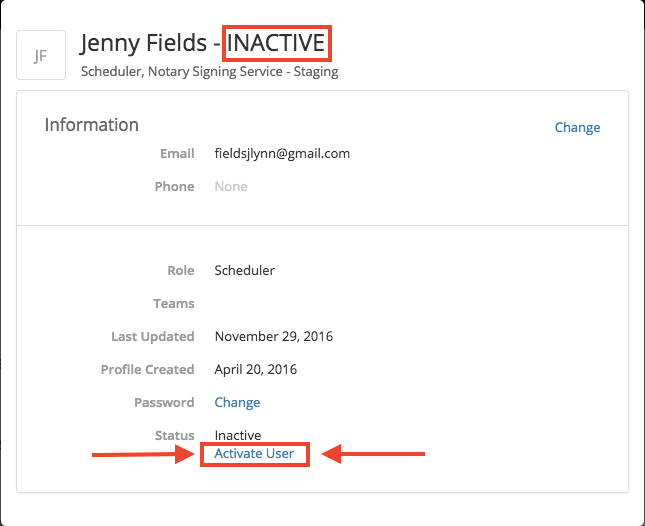
Task: Click the Role field label
Action: [181, 271]
